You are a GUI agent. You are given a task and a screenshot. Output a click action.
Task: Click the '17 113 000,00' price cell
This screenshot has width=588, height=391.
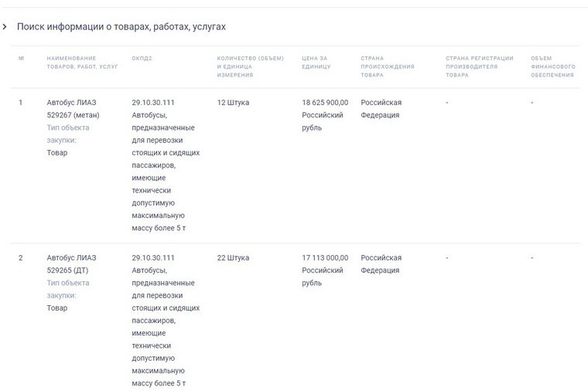[x=325, y=257]
